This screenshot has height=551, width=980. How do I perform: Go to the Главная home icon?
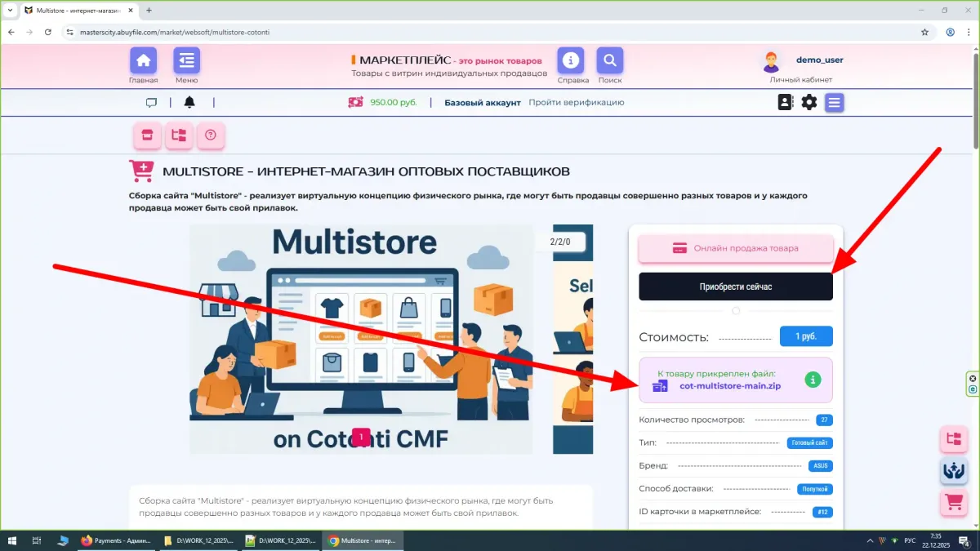click(144, 60)
